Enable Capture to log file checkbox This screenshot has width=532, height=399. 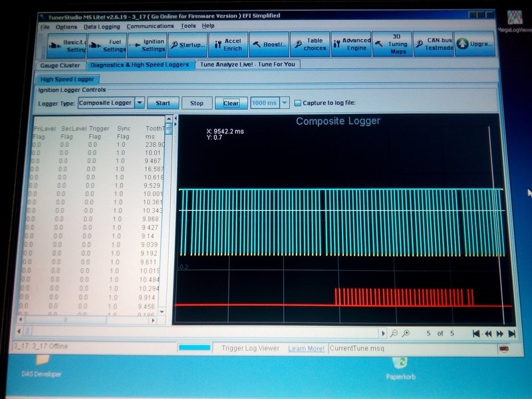pos(298,103)
